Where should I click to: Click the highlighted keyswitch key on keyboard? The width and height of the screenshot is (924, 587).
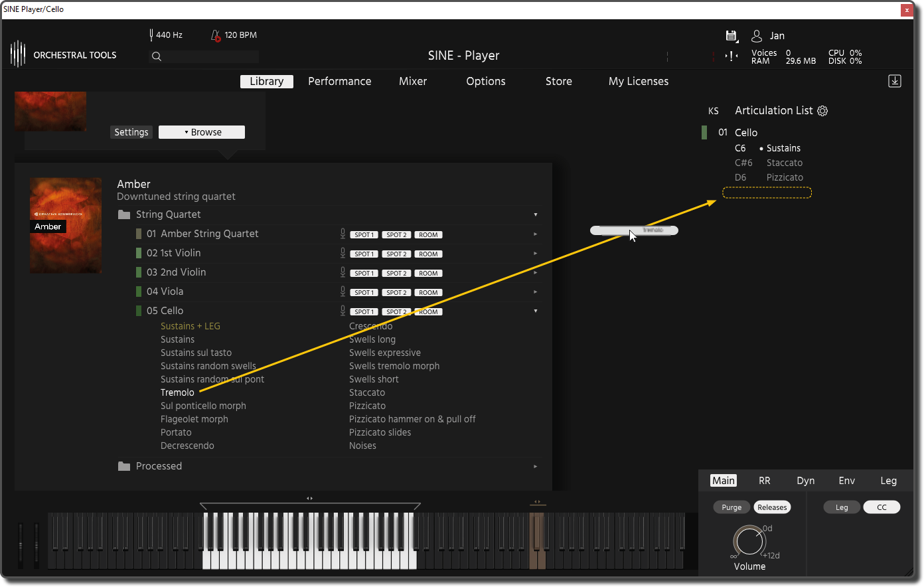538,541
